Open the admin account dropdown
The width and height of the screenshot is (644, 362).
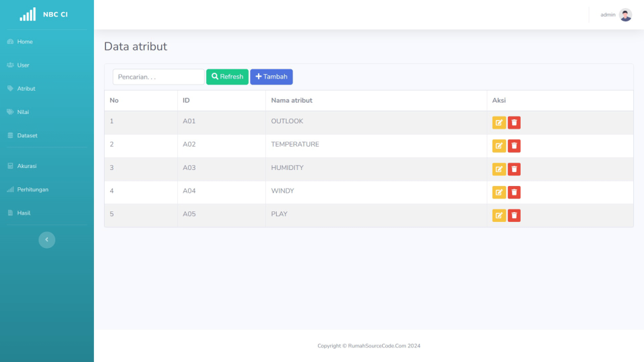pos(607,15)
